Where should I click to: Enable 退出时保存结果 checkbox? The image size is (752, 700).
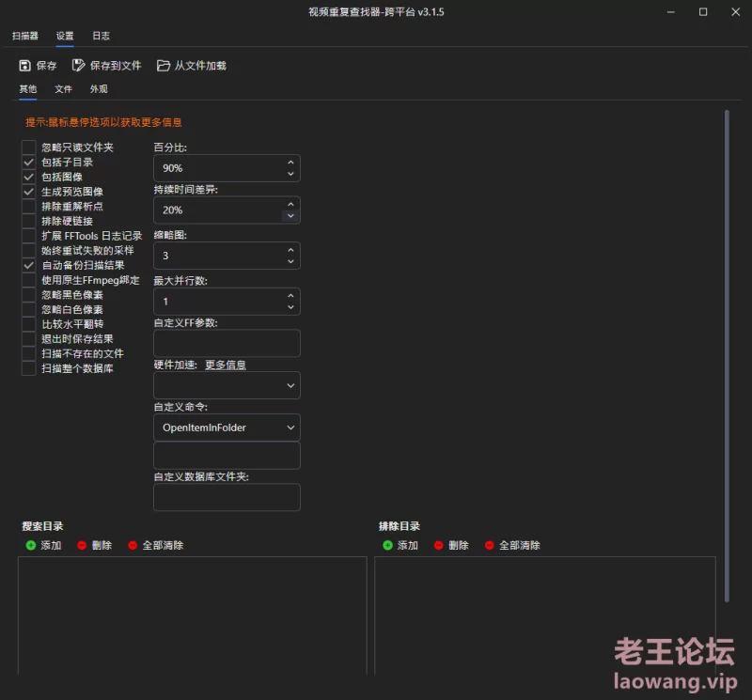[x=29, y=339]
